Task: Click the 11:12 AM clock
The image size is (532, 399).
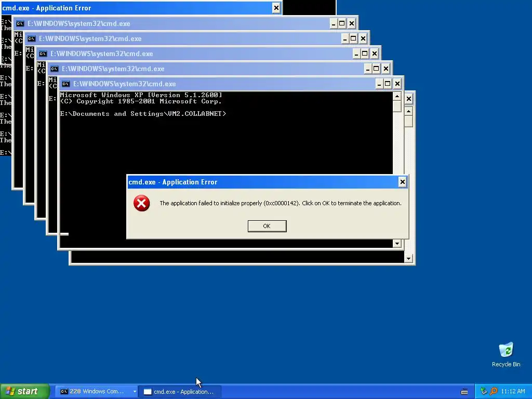Action: 513,391
